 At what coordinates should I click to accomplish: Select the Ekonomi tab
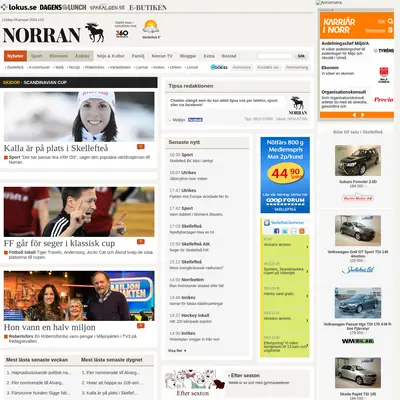(59, 56)
